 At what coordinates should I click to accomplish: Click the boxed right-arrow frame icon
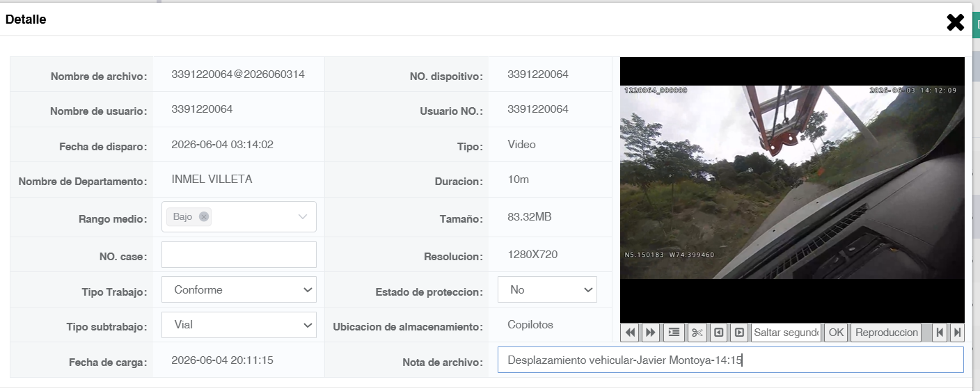tap(739, 333)
